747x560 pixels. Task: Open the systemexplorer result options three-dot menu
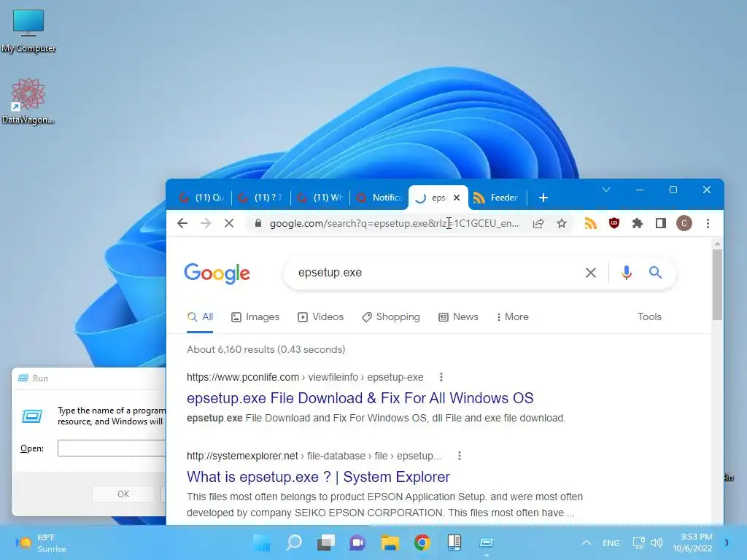(460, 456)
